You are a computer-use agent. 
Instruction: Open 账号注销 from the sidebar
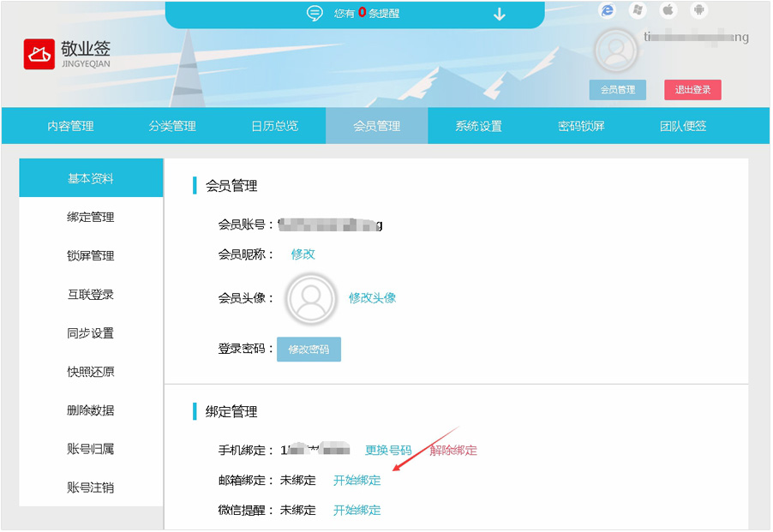point(91,487)
